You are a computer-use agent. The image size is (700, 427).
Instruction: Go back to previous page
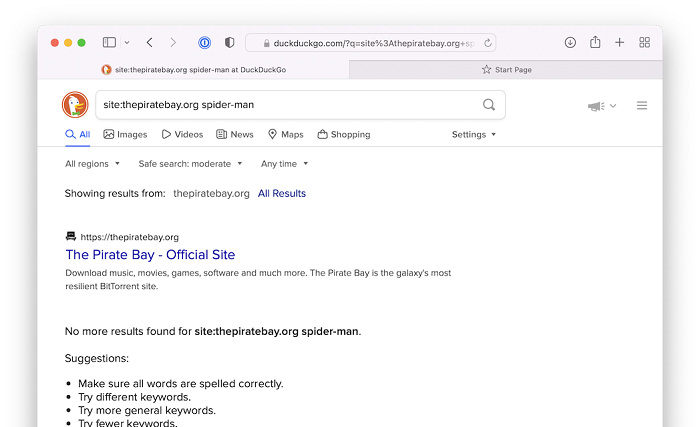pyautogui.click(x=149, y=43)
